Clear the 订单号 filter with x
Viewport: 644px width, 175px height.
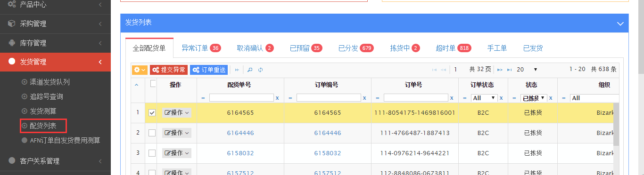(x=452, y=98)
